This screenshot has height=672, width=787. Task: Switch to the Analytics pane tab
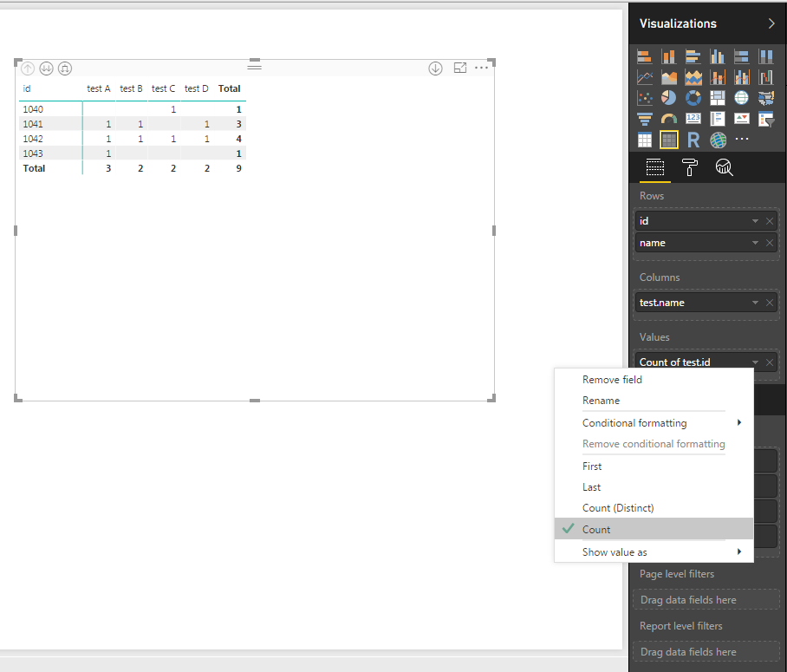(x=724, y=168)
